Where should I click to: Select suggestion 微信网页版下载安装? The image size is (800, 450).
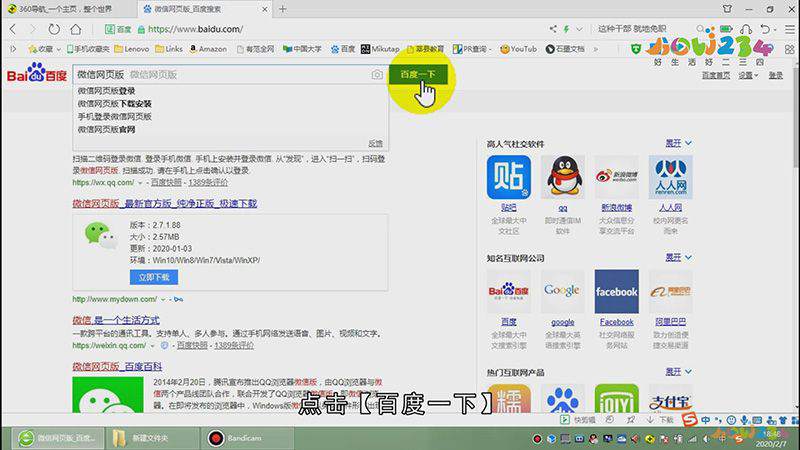115,104
